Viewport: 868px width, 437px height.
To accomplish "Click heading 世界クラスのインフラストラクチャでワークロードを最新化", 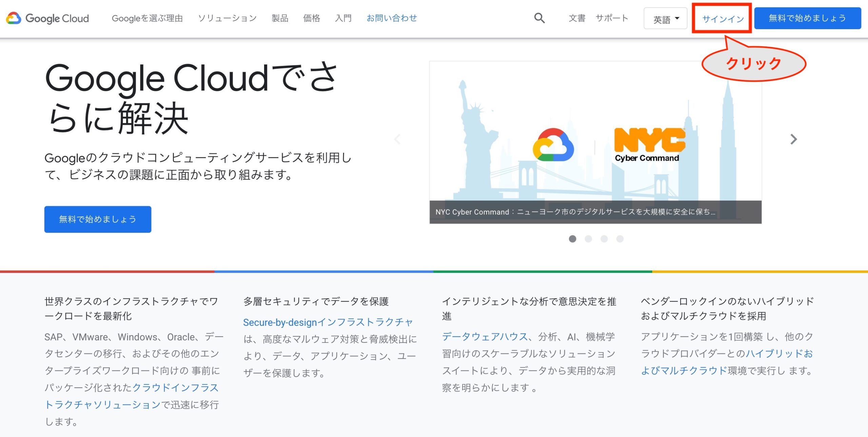I will tap(131, 309).
